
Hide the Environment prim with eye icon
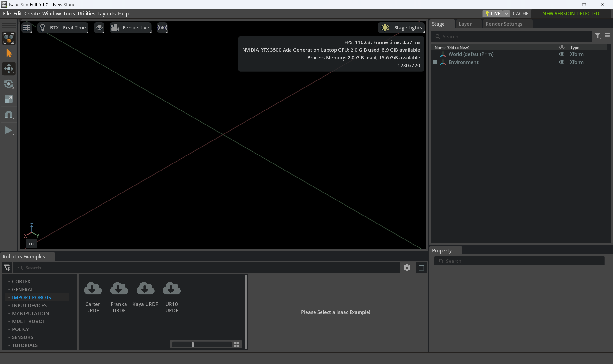point(562,62)
